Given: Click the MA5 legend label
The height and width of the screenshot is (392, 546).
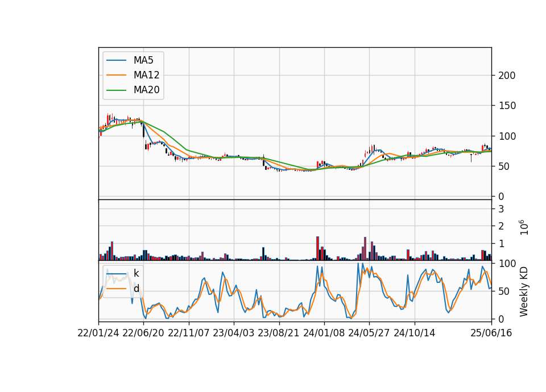Looking at the screenshot, I should [143, 60].
